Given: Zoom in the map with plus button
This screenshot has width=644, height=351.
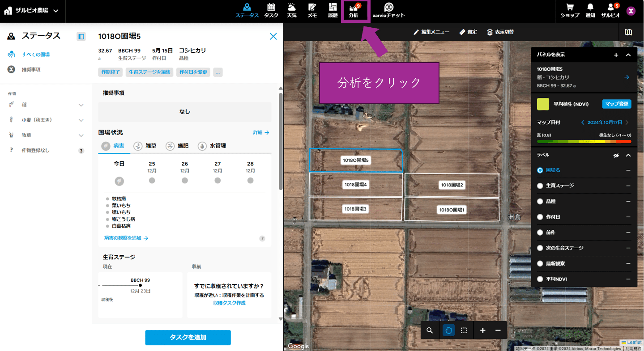Looking at the screenshot, I should click(x=482, y=330).
